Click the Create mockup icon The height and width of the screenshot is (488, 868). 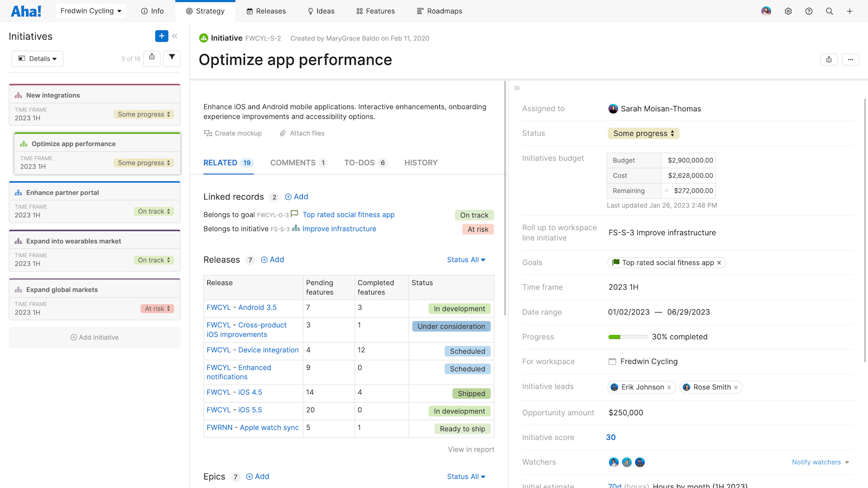coord(208,133)
